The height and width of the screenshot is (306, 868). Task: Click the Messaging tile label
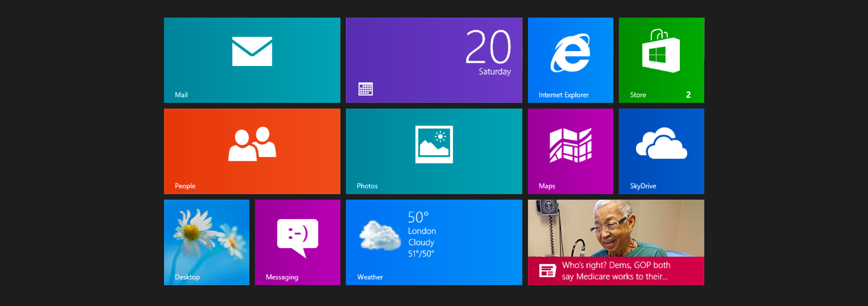coord(282,277)
